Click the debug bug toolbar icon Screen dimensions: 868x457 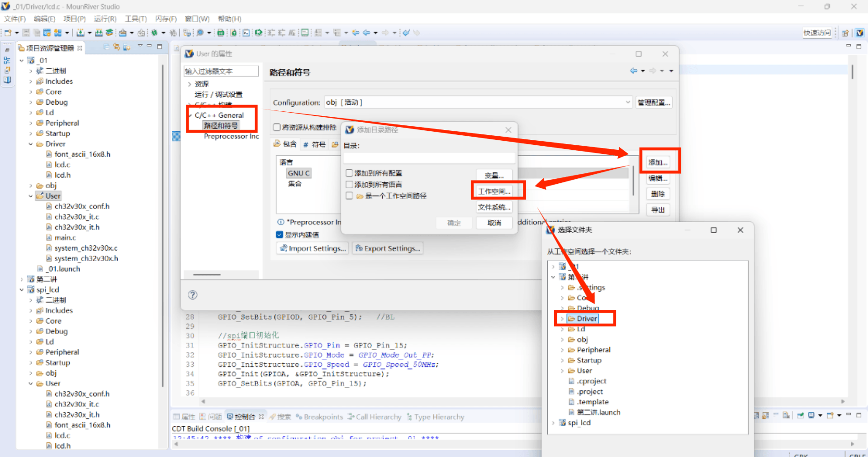(x=154, y=33)
